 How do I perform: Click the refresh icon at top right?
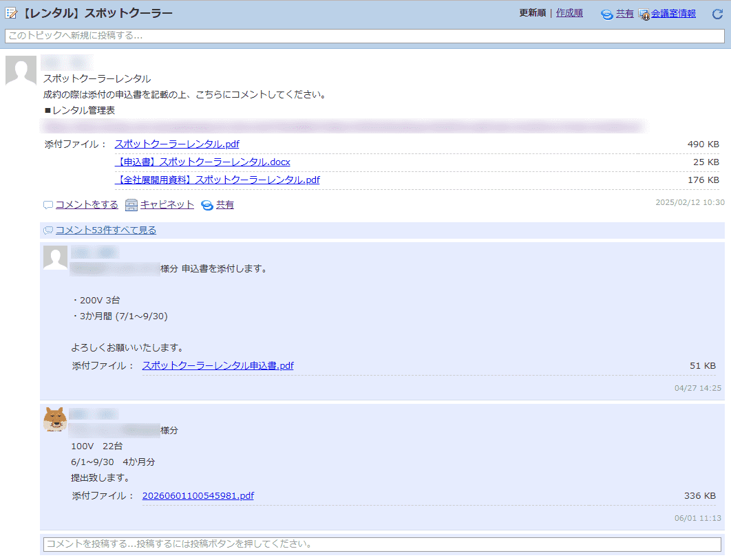coord(717,14)
